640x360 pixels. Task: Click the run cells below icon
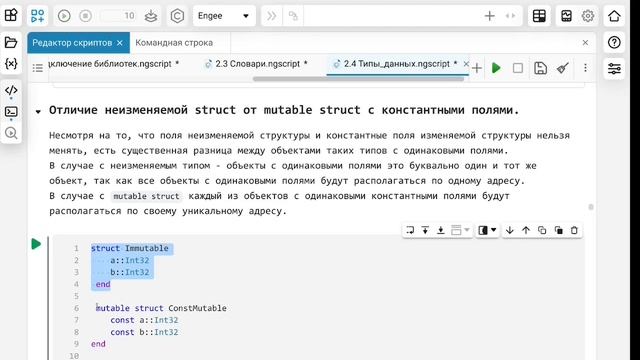[441, 230]
